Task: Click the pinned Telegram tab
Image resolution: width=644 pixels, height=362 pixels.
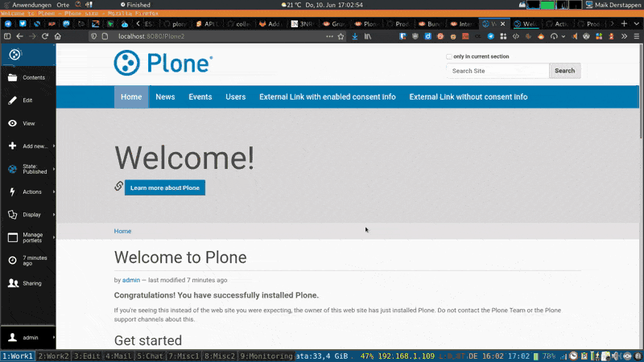Action: coord(8,24)
